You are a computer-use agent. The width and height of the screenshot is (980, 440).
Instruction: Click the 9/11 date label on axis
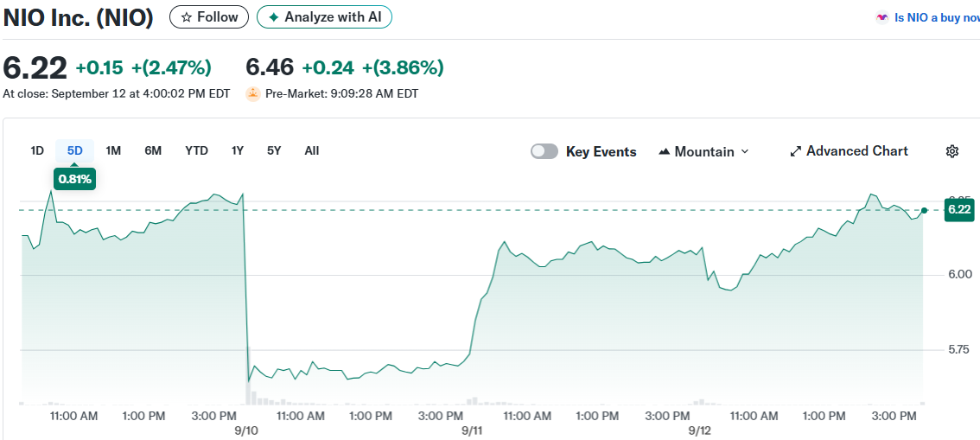coord(472,430)
